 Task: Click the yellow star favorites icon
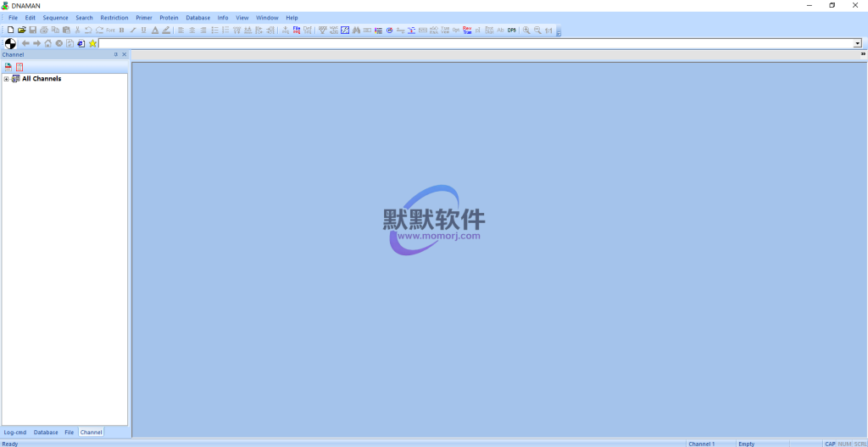(x=92, y=43)
